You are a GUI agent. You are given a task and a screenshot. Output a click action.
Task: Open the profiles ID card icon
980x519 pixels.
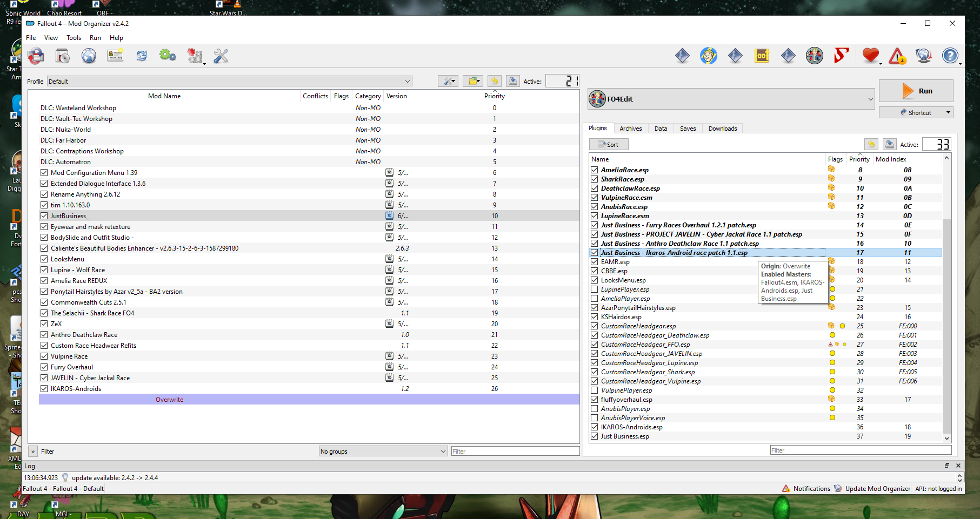[x=115, y=56]
